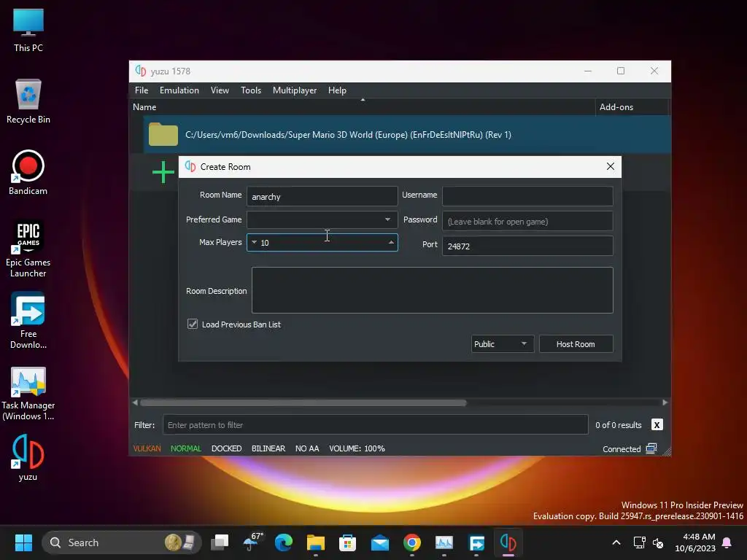
Task: Click the taskbar Search box
Action: [122, 542]
